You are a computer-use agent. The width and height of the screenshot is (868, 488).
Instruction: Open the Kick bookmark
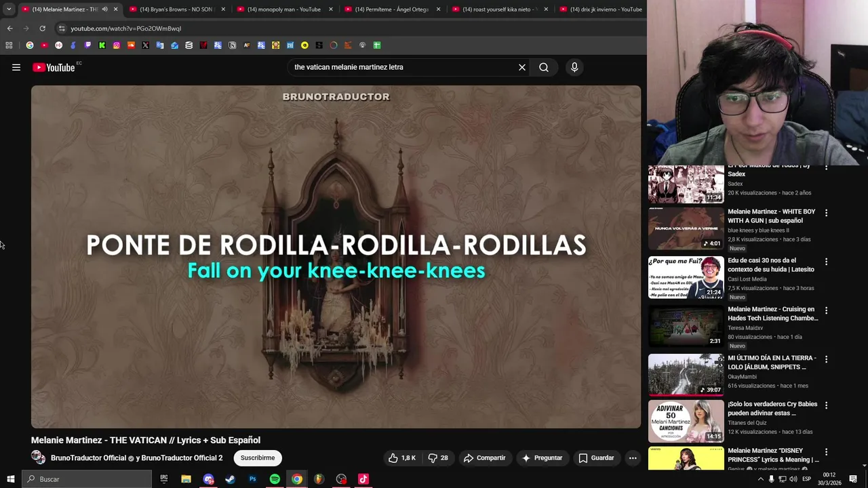(x=102, y=45)
